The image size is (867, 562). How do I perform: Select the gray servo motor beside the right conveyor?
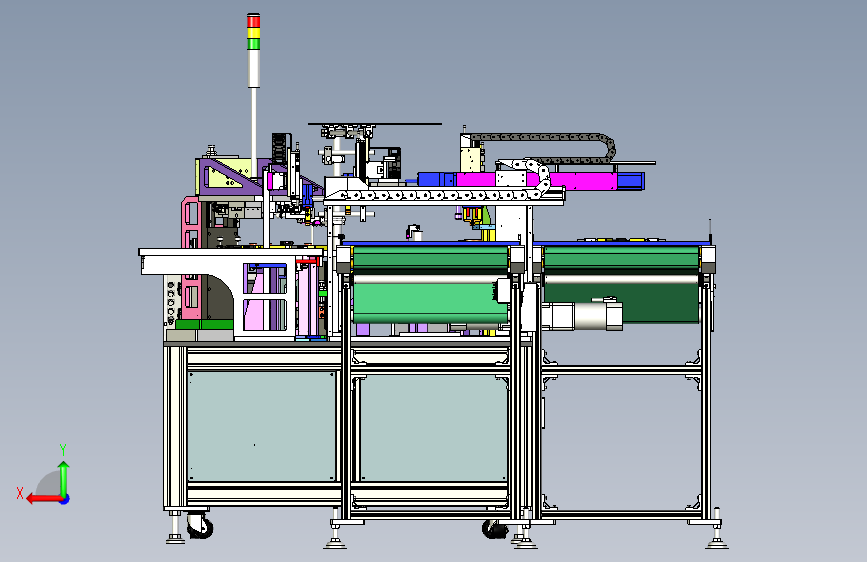pos(582,315)
